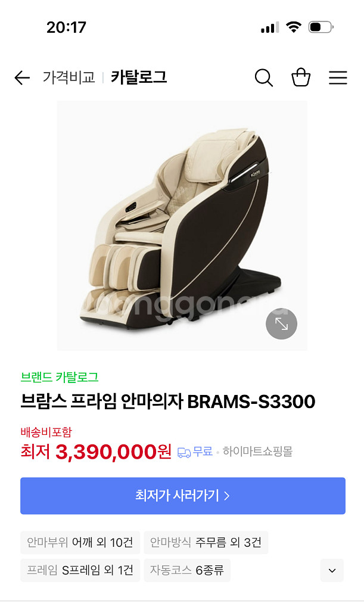The height and width of the screenshot is (610, 364).
Task: Tap the massage chair product image
Action: (182, 226)
